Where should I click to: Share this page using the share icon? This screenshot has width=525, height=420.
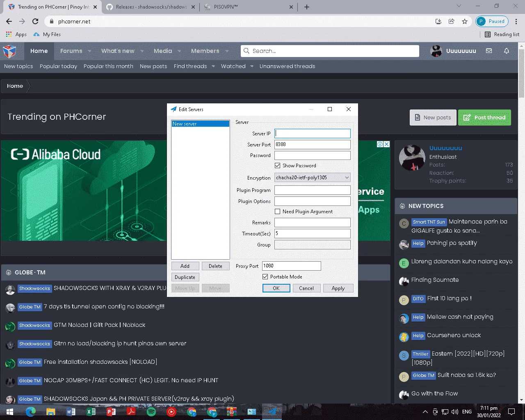tap(452, 21)
